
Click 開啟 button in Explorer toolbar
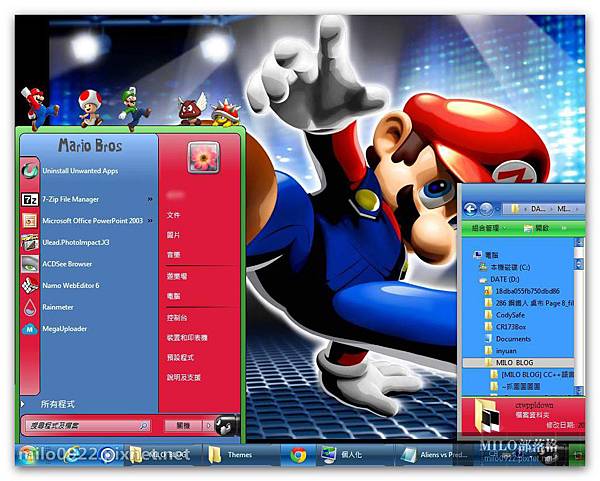(536, 228)
